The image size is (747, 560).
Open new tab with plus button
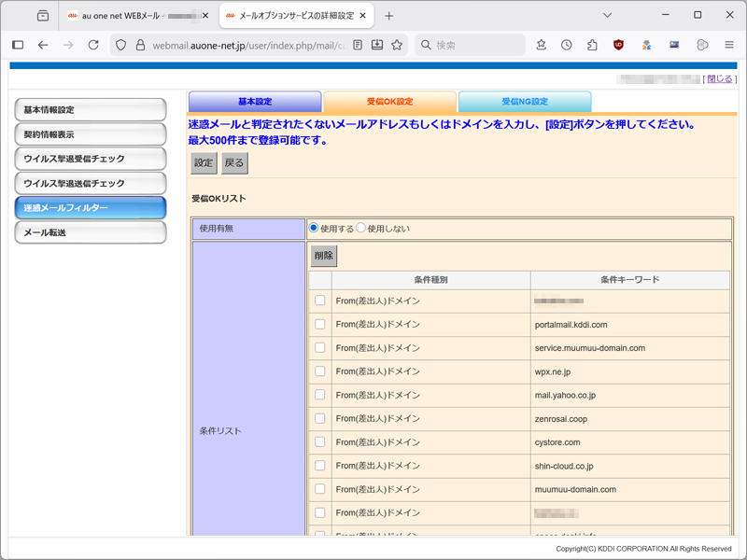(x=389, y=16)
